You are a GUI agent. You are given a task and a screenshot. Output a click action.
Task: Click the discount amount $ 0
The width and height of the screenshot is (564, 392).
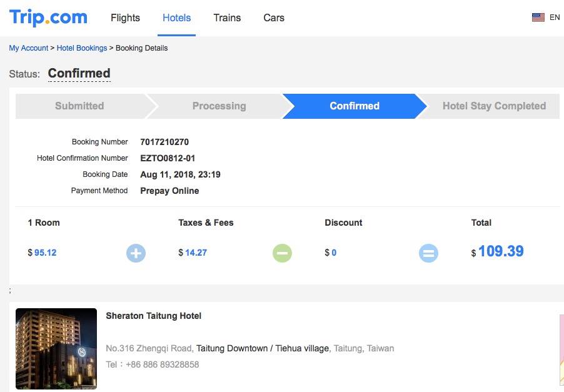pos(331,253)
